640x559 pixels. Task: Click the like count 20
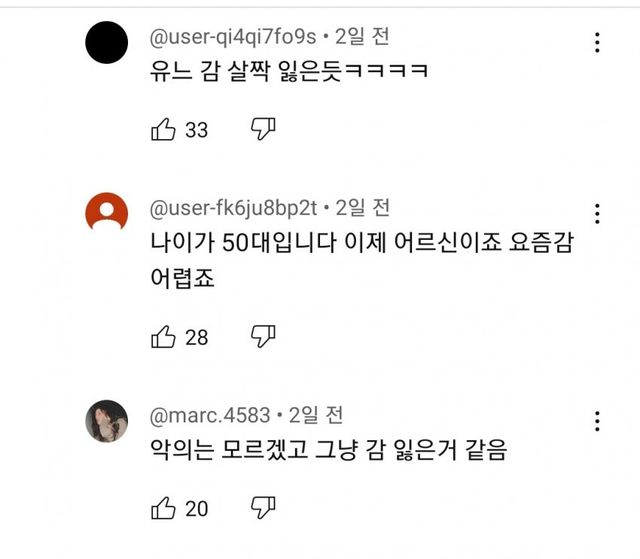click(197, 509)
